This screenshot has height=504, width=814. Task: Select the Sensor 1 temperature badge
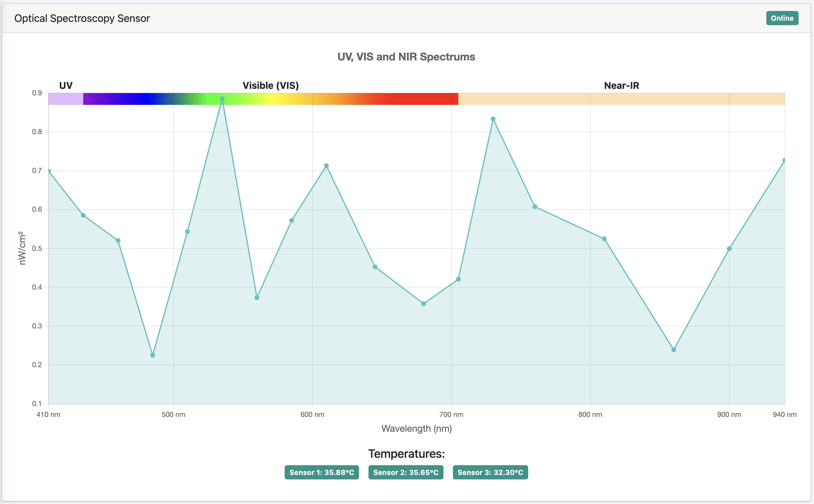click(x=321, y=472)
